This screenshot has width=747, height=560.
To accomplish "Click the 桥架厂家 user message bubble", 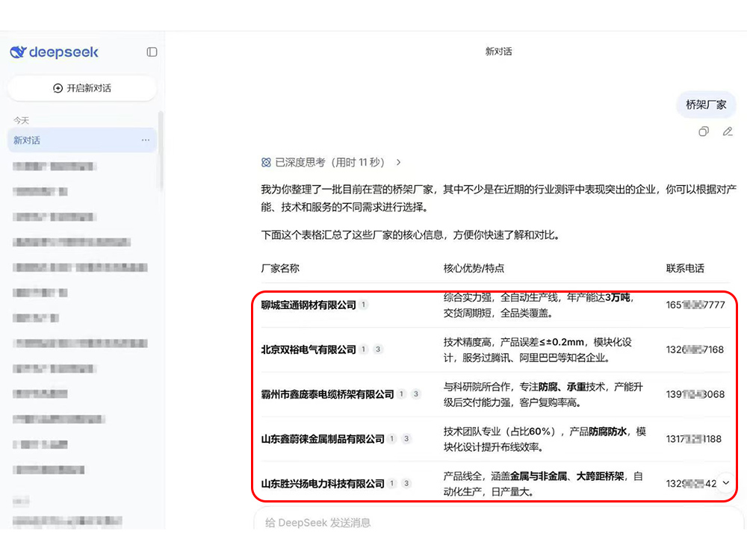I will pyautogui.click(x=706, y=105).
